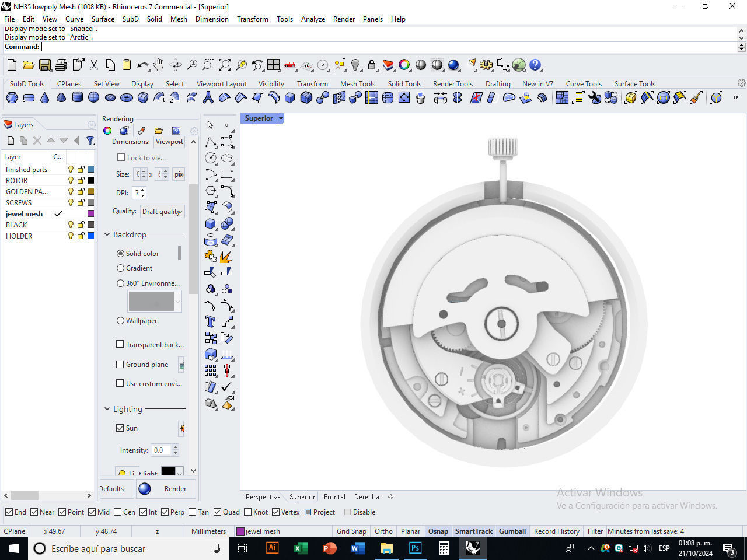Click the Explode icon in the side toolbar

[227, 256]
